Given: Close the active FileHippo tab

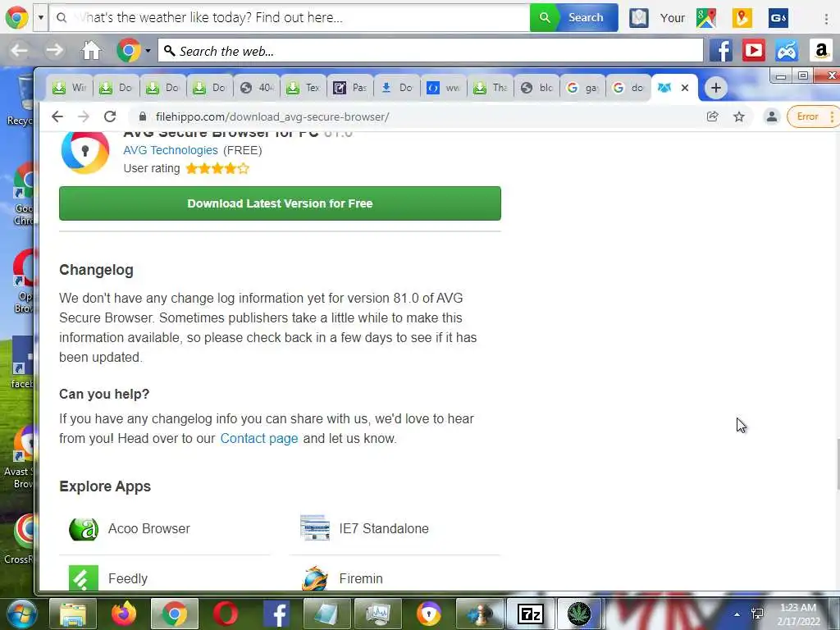Looking at the screenshot, I should pyautogui.click(x=685, y=88).
